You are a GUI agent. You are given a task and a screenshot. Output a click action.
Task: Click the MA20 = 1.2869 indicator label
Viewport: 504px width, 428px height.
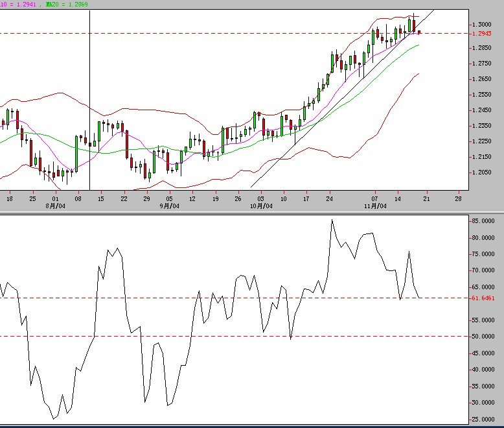click(67, 4)
